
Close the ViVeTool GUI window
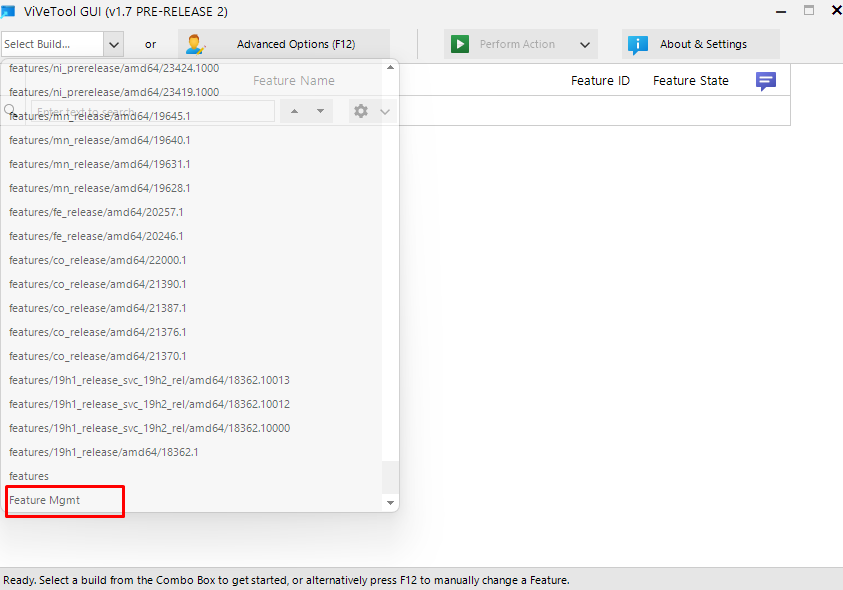point(836,10)
